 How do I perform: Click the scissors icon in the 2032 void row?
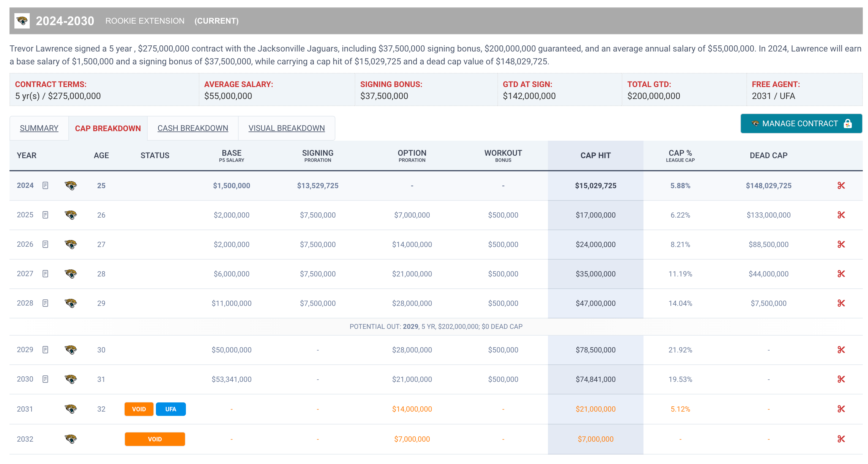click(x=841, y=439)
